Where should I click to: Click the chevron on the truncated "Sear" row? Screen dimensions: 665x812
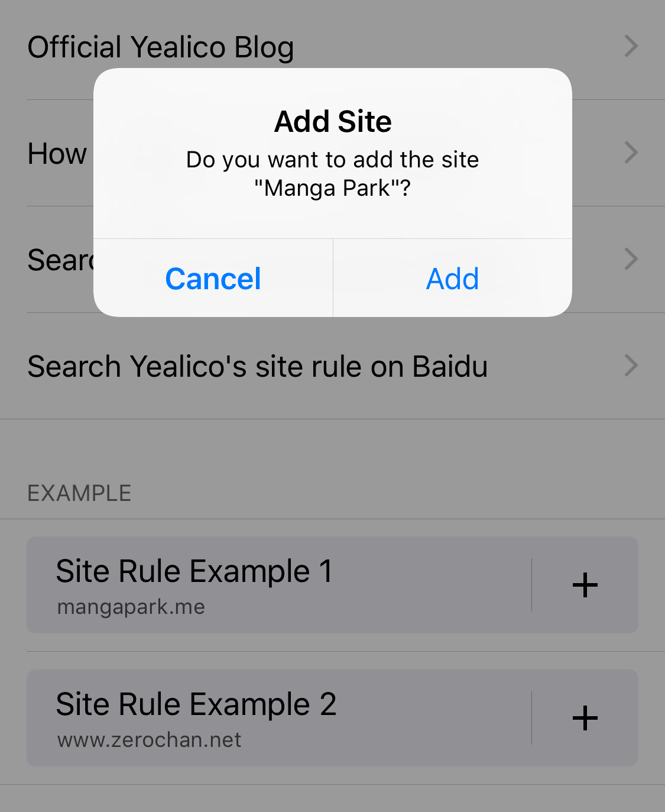pyautogui.click(x=631, y=259)
